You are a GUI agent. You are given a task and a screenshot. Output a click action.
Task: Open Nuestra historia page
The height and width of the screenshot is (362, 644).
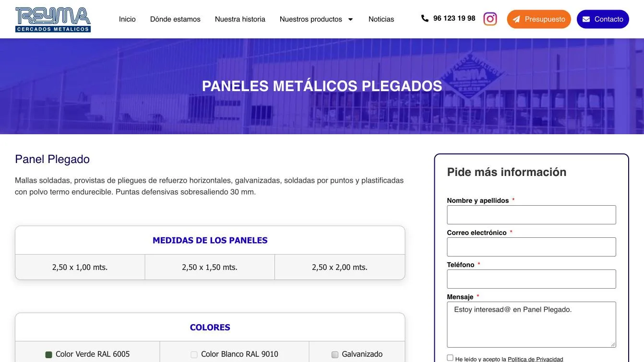(240, 19)
